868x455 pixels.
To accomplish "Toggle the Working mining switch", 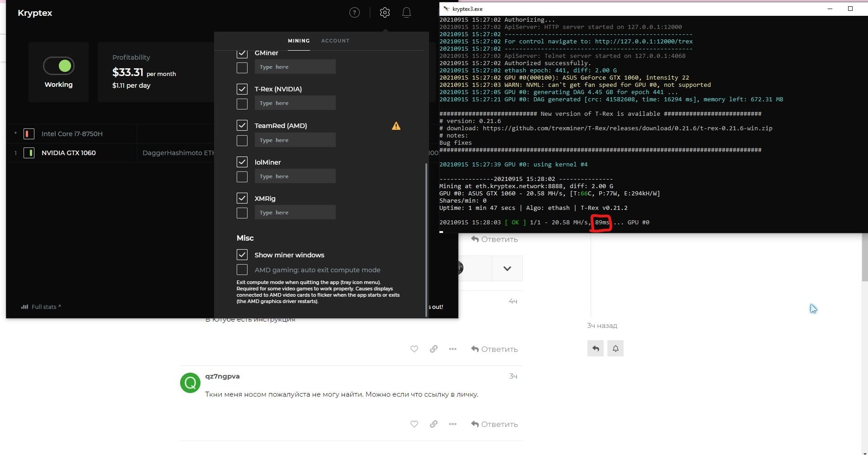I will pyautogui.click(x=59, y=66).
